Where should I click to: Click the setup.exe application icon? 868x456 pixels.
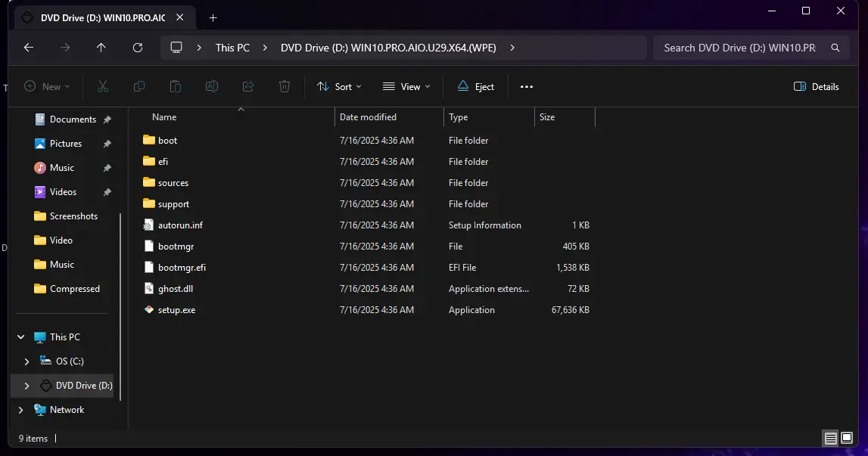pos(149,310)
